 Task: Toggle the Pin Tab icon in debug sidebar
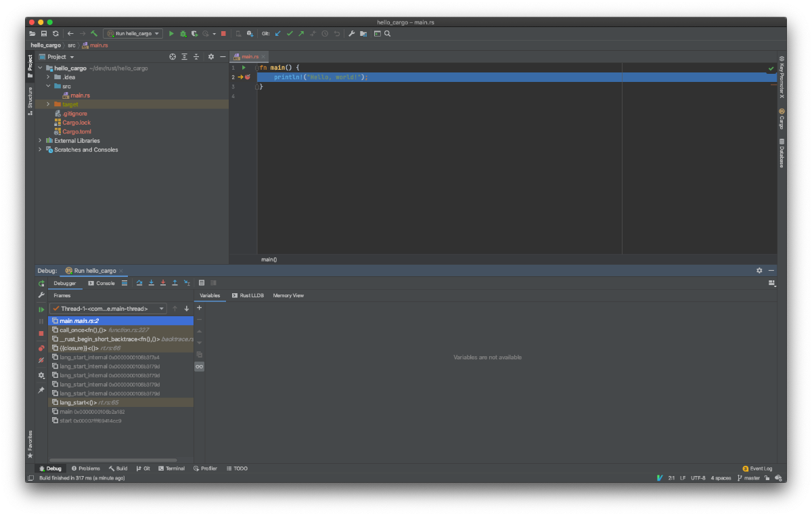(41, 390)
